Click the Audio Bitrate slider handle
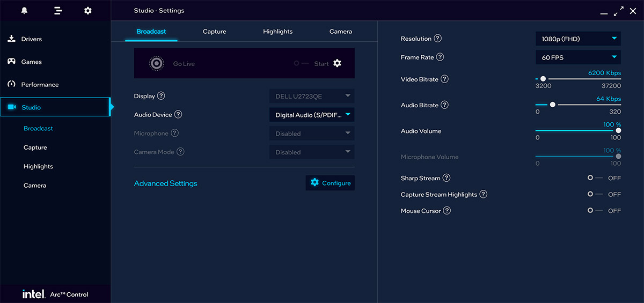 [x=553, y=105]
